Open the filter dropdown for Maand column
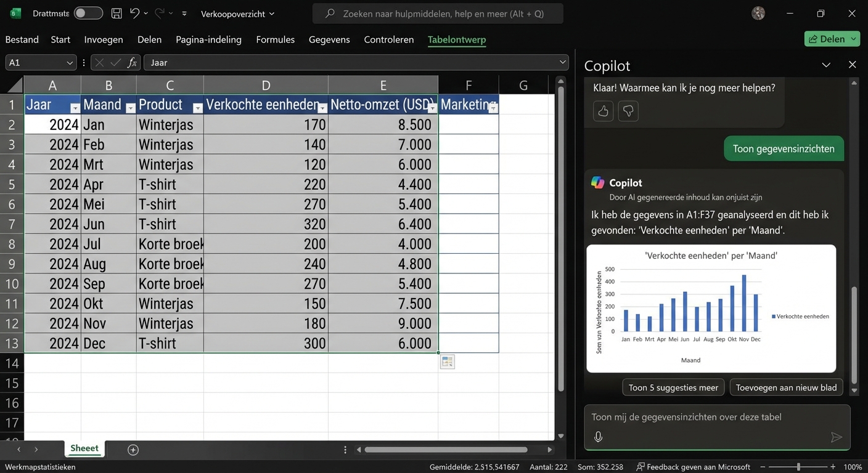Screen dimensions: 868x473 (x=130, y=108)
